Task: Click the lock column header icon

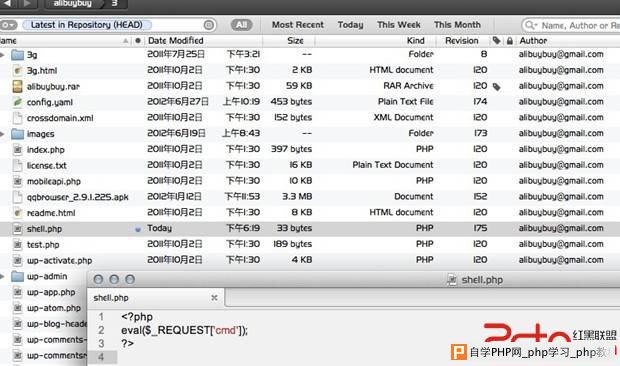Action: pos(510,41)
